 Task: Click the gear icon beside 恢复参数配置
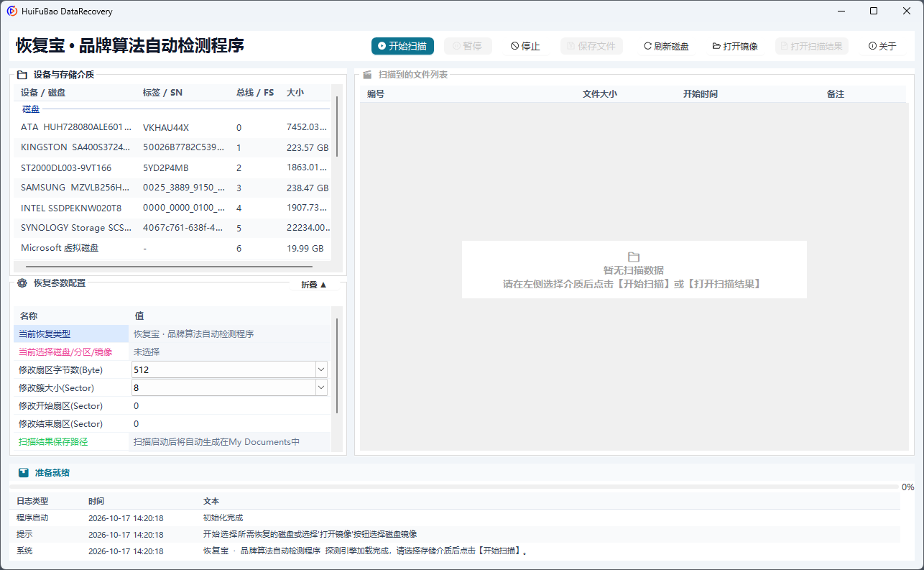[x=22, y=283]
